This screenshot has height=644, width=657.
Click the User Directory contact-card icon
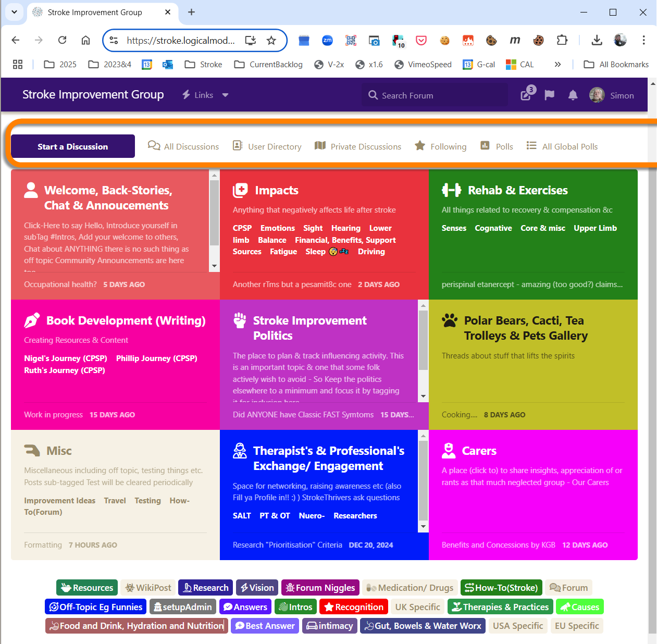[x=237, y=146]
